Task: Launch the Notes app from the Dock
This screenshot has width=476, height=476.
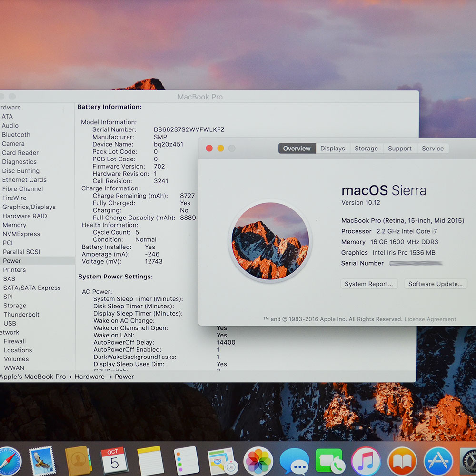Action: point(150,461)
